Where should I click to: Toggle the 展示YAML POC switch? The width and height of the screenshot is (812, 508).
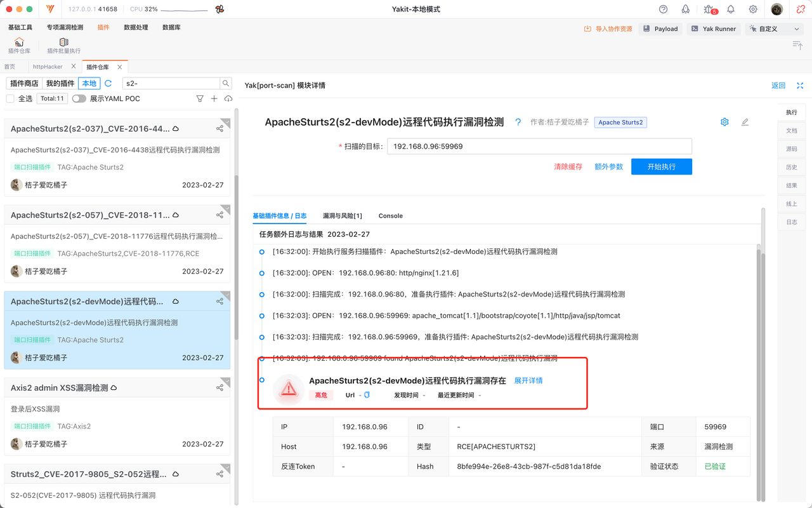click(79, 98)
